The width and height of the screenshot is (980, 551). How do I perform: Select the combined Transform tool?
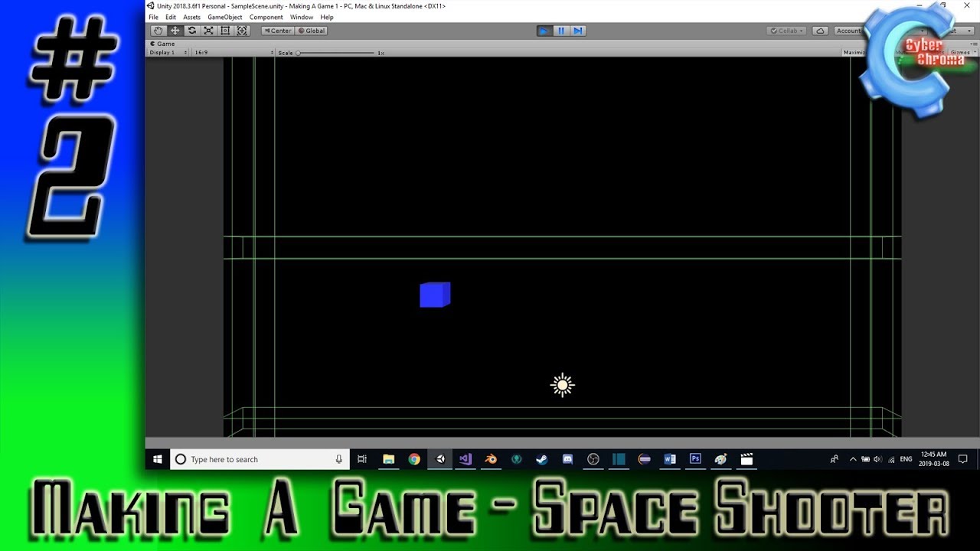tap(242, 31)
